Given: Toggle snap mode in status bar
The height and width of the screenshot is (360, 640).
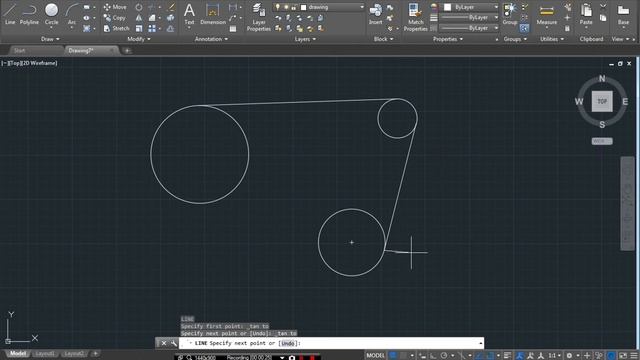Looking at the screenshot, I should [x=403, y=356].
